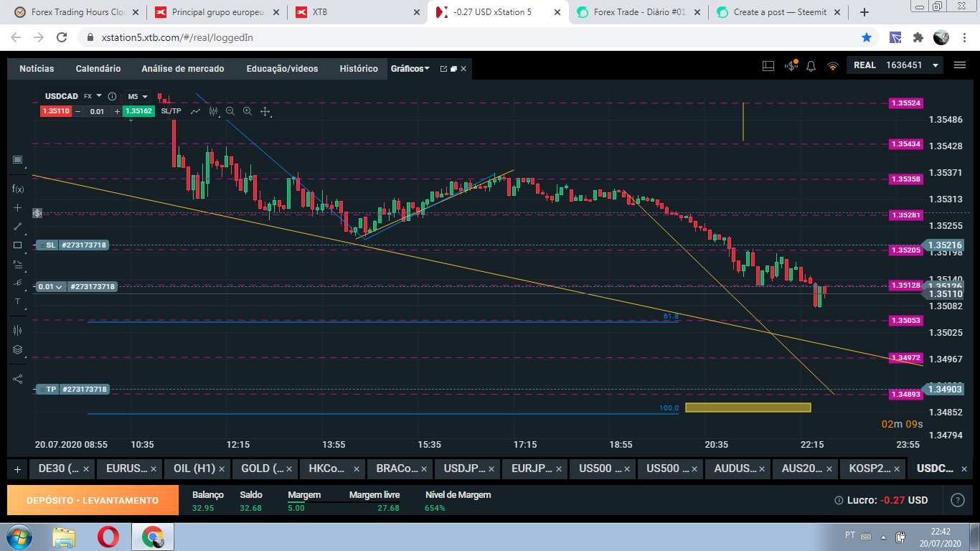Switch to the GOLD chart tab
Image resolution: width=980 pixels, height=551 pixels.
tap(265, 468)
